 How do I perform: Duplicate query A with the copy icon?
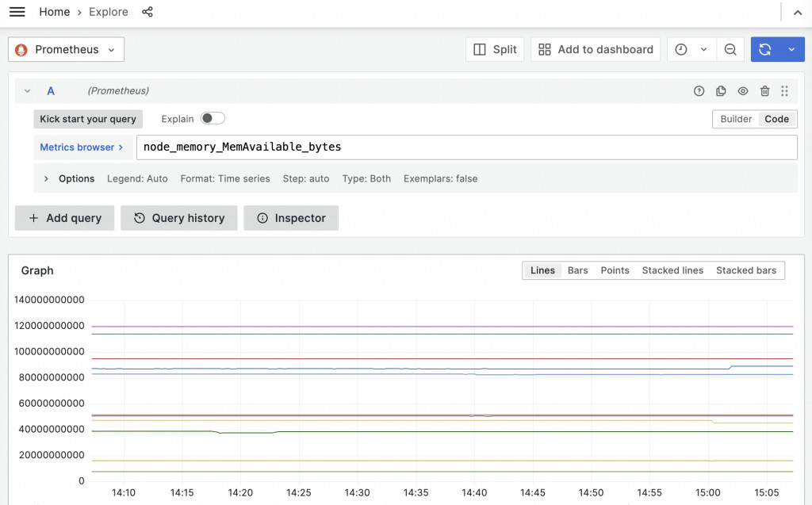721,91
